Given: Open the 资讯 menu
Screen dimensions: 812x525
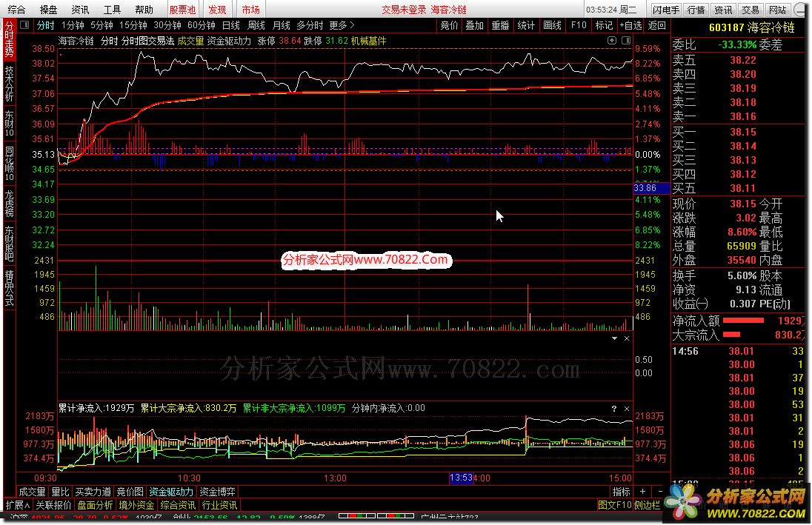Looking at the screenshot, I should 80,10.
